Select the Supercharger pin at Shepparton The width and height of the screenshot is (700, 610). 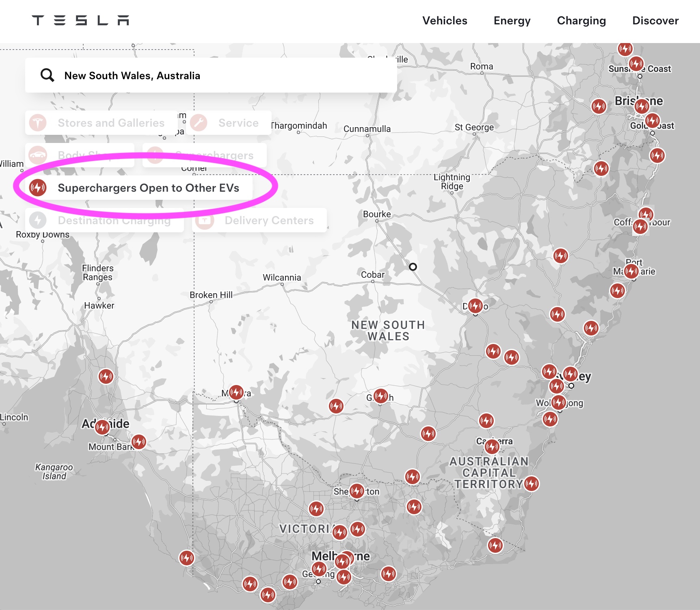tap(357, 491)
